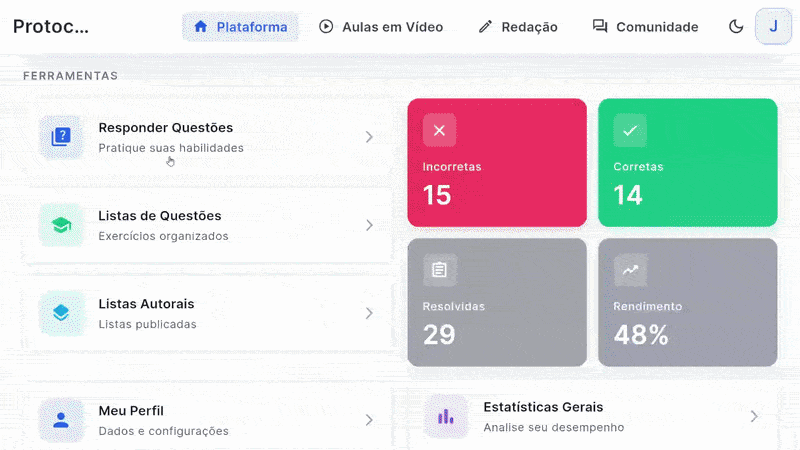Click the Meu Perfil person icon
This screenshot has height=450, width=800.
pos(61,420)
